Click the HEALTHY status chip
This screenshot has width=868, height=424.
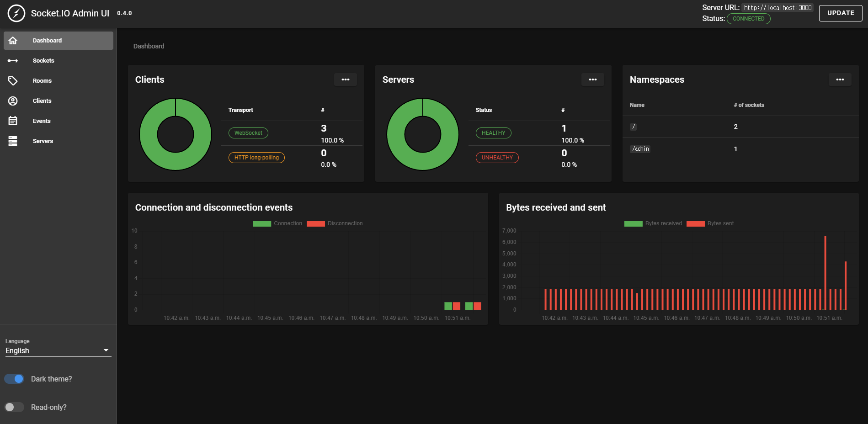point(494,133)
